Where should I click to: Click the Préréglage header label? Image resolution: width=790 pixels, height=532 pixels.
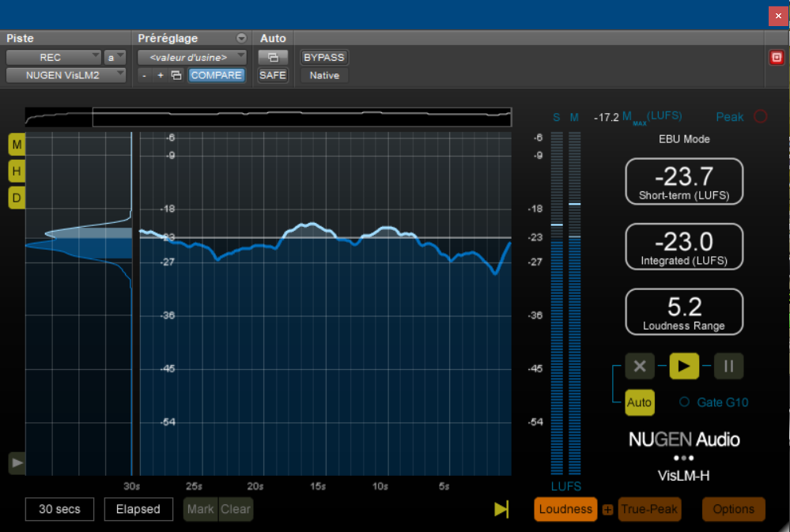coord(168,38)
